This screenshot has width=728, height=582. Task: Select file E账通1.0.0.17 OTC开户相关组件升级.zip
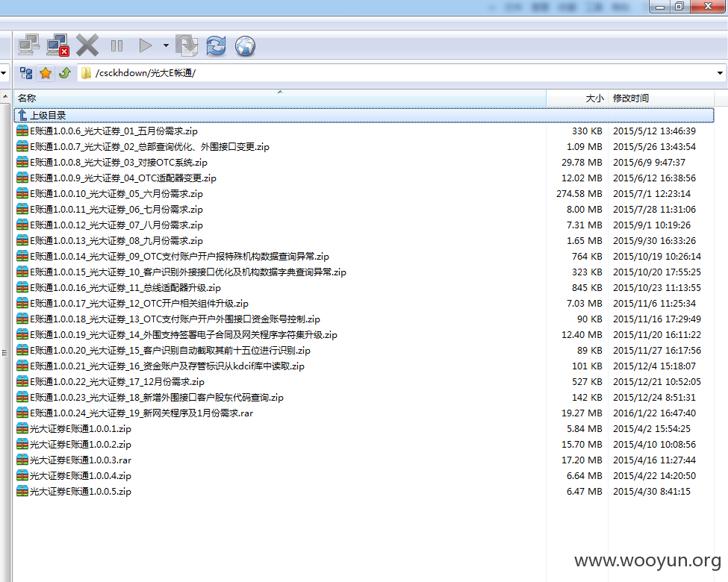(x=132, y=304)
